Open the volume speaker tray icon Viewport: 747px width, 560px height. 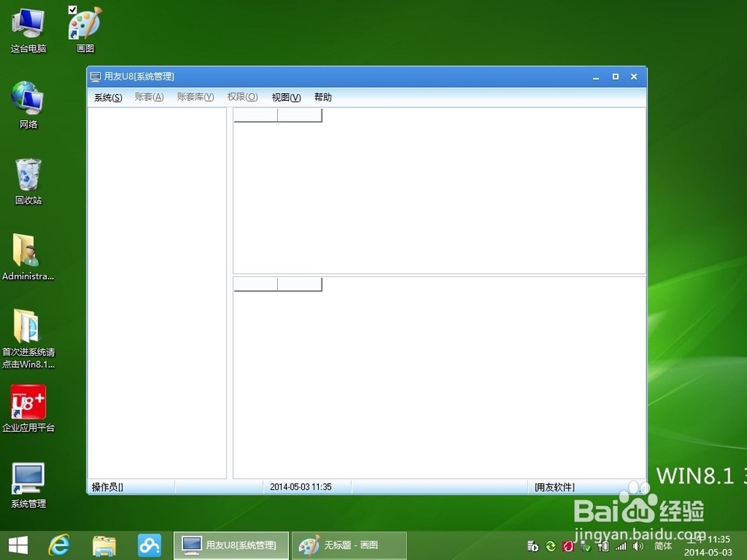639,547
